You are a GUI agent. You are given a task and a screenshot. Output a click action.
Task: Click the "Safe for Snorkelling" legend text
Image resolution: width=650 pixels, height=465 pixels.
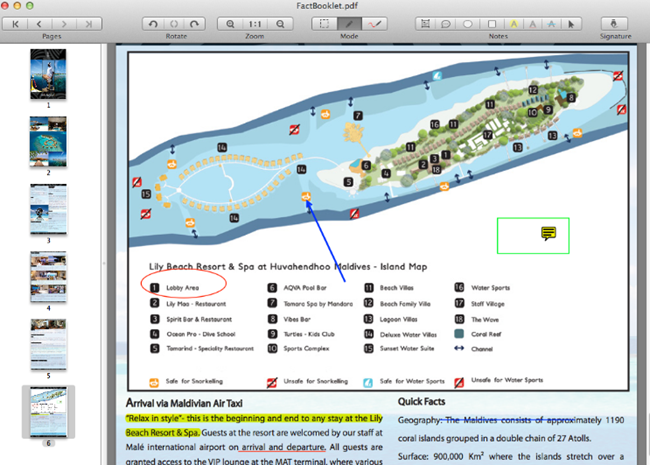tap(194, 381)
